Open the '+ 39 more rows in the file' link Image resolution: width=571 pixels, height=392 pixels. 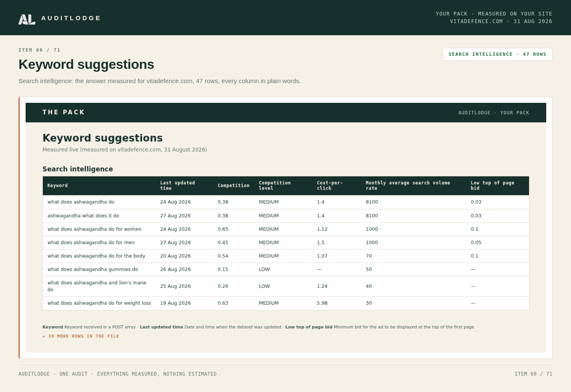pos(81,336)
